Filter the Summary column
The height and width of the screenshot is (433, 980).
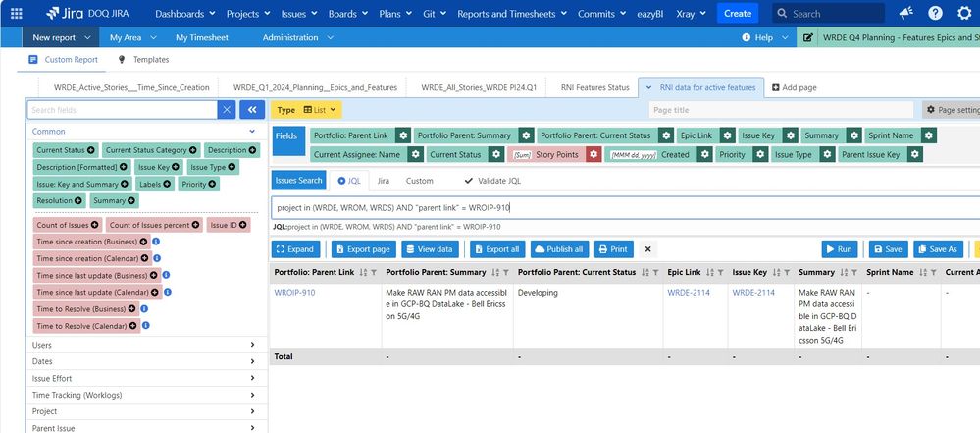coord(854,273)
